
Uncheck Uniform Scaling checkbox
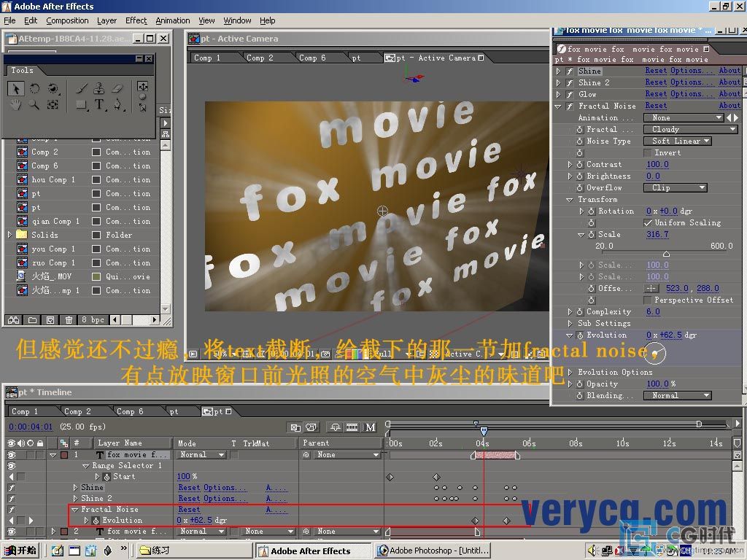pyautogui.click(x=648, y=223)
